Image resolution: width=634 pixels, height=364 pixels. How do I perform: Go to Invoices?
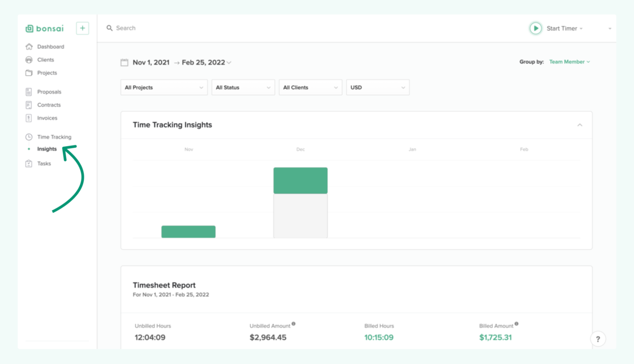48,118
